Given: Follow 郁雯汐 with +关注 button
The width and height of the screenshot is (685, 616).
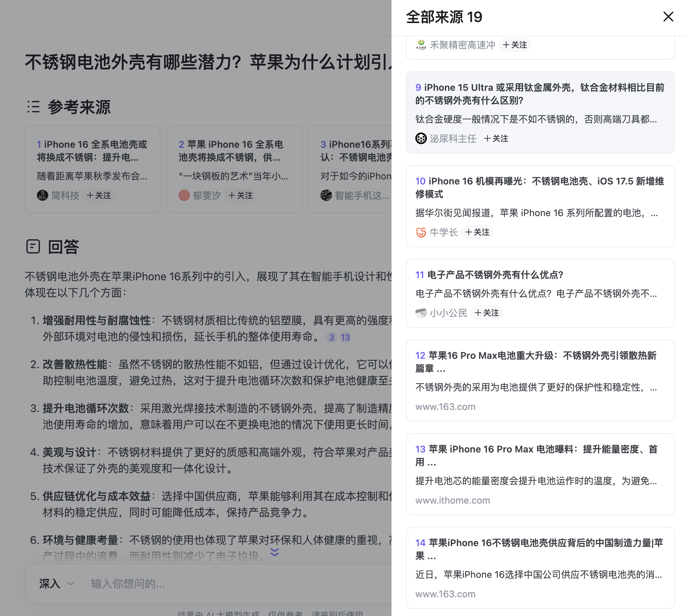Looking at the screenshot, I should (x=240, y=195).
